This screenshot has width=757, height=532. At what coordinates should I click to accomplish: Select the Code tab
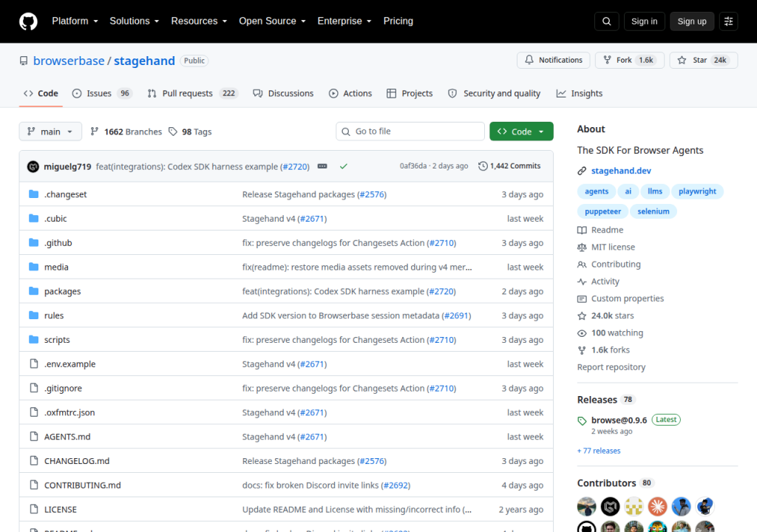tap(41, 93)
